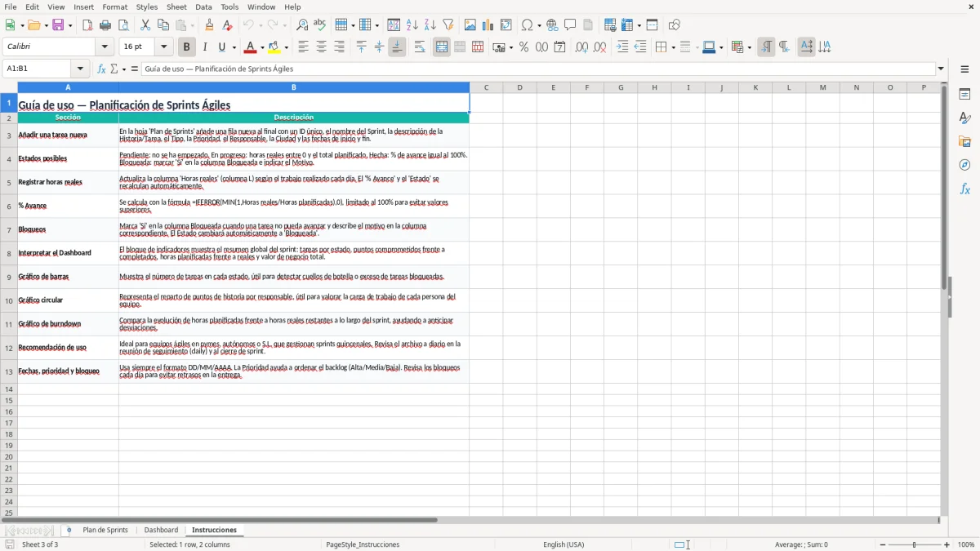
Task: Click the zoom in plus button
Action: (x=947, y=544)
